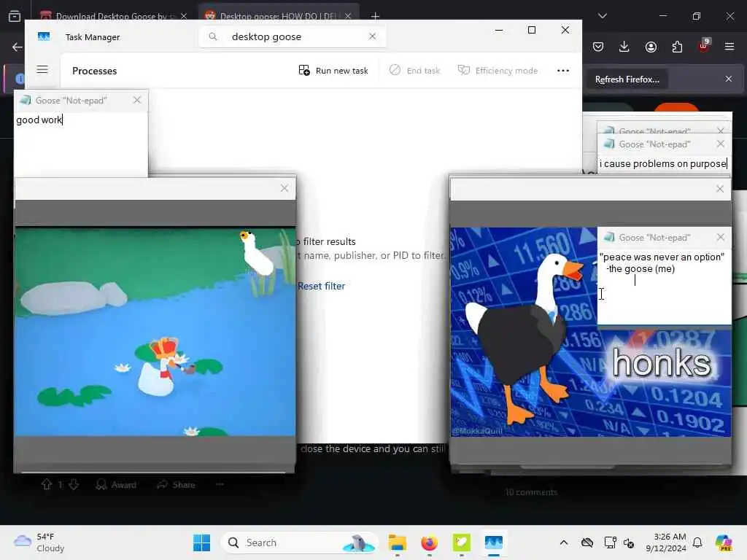Close the 'Desktop goose: HOW DO I DEL' tab
The image size is (747, 560).
(x=348, y=16)
